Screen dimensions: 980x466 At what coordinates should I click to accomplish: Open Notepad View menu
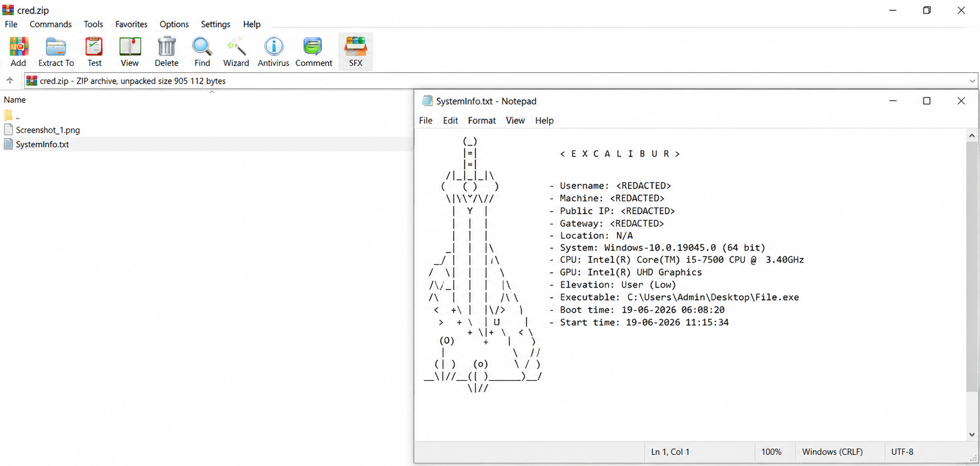pos(515,121)
